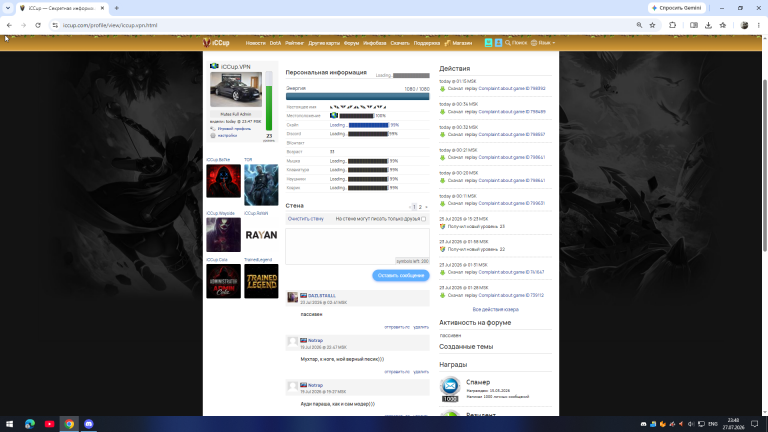
Task: Click the Поиск search in site header
Action: (x=516, y=43)
